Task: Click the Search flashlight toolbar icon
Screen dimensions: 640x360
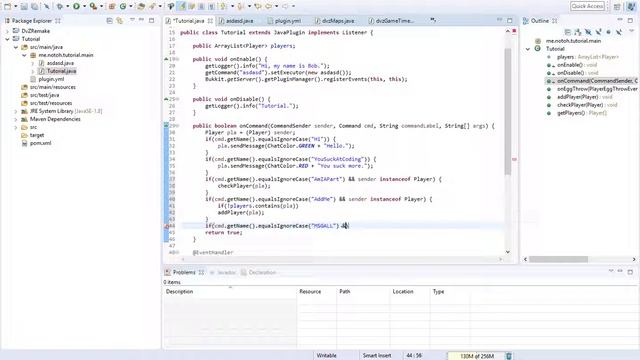Action: (152, 6)
